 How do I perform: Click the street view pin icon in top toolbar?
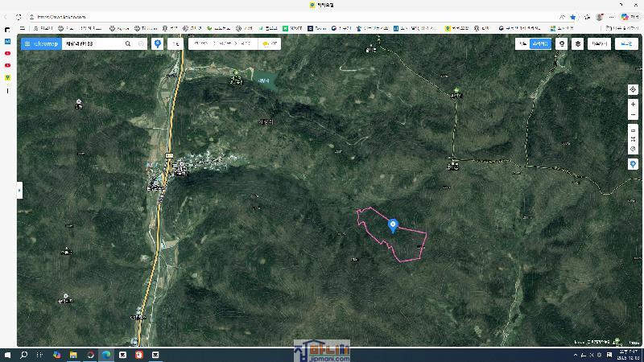click(562, 44)
